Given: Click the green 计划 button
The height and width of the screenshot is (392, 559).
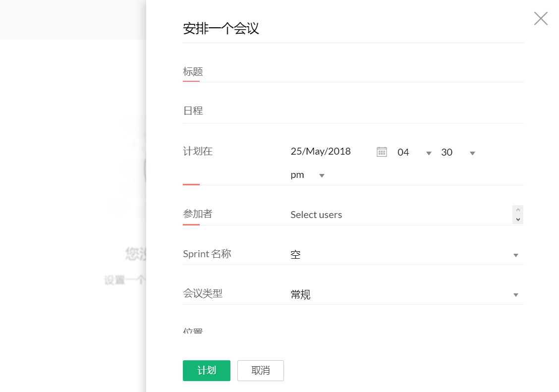Looking at the screenshot, I should (x=207, y=371).
